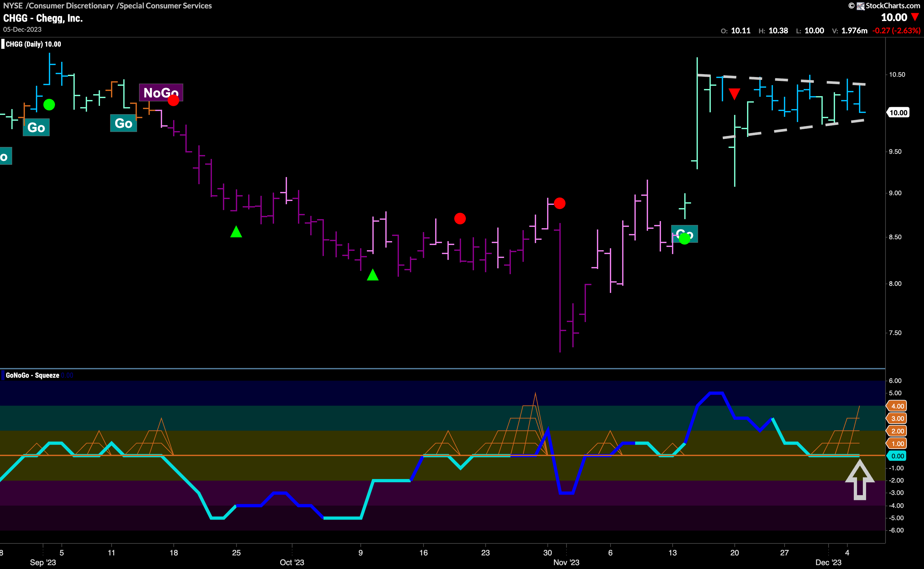Click the GoNoGo - Squeeze panel label
Viewport: 924px width, 569px height.
(x=32, y=375)
